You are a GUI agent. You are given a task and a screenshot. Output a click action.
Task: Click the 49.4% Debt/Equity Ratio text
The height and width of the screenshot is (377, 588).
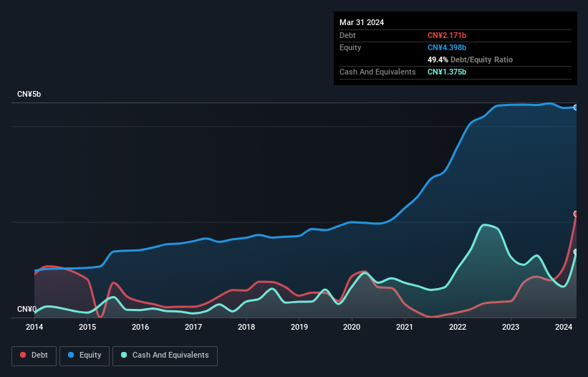coord(470,59)
